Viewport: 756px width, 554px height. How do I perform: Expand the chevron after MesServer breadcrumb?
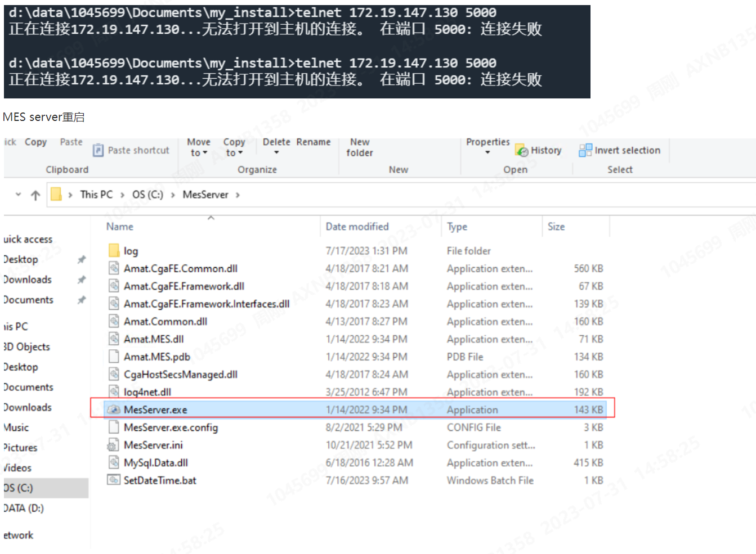point(238,195)
